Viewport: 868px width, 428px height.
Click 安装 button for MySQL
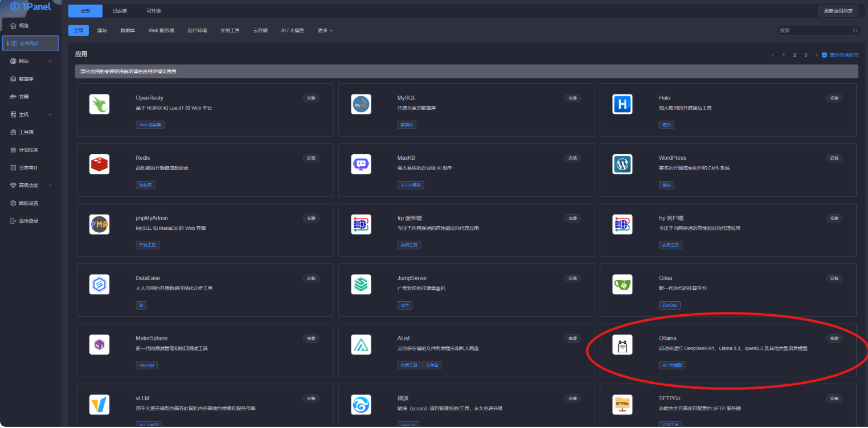(x=572, y=98)
